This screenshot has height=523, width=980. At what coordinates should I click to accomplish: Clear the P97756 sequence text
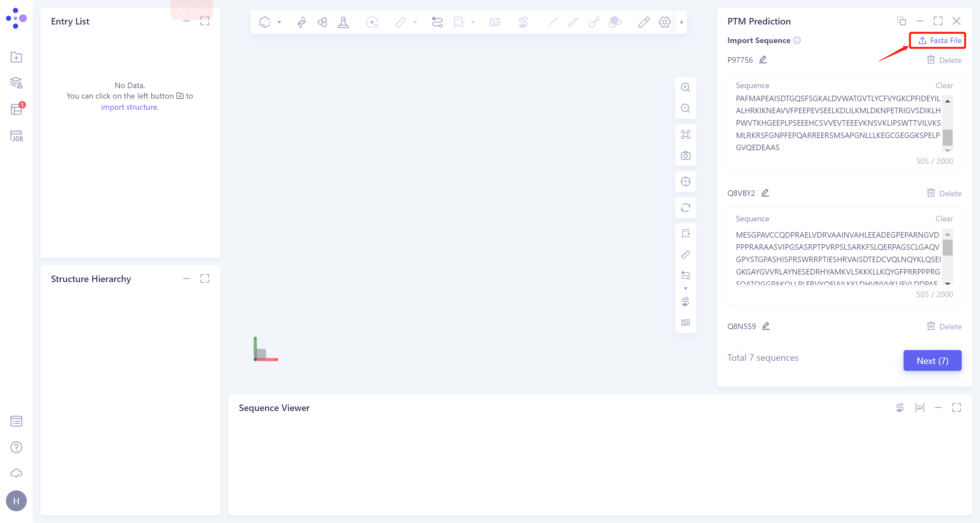[x=944, y=86]
